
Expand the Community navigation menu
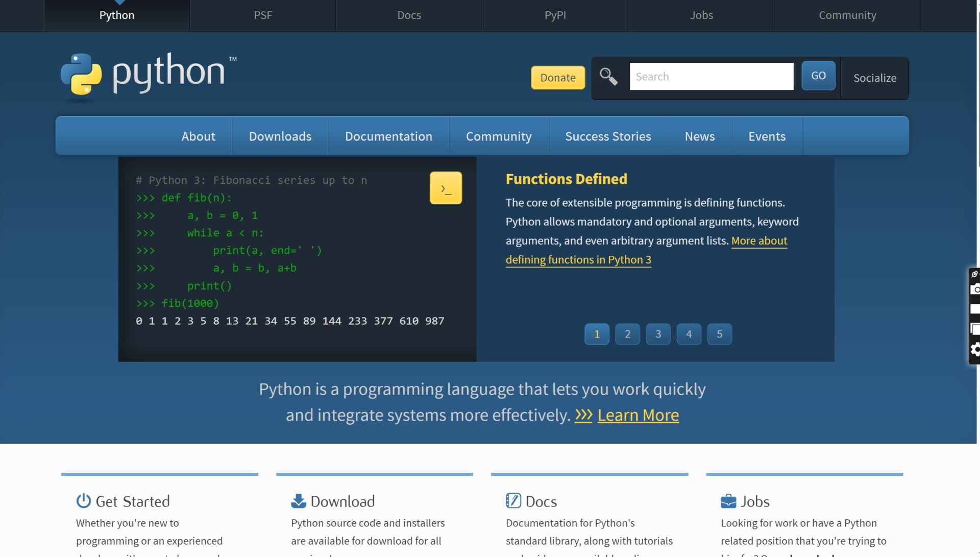click(x=498, y=135)
